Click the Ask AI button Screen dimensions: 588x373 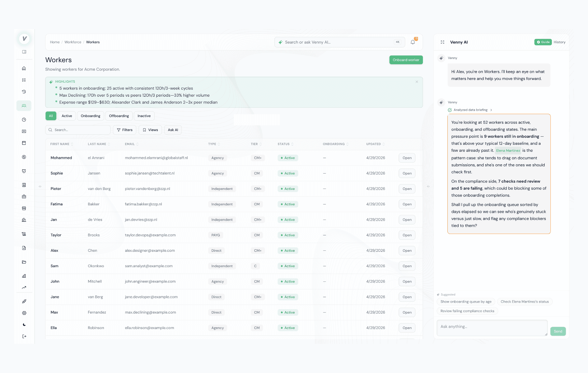173,130
